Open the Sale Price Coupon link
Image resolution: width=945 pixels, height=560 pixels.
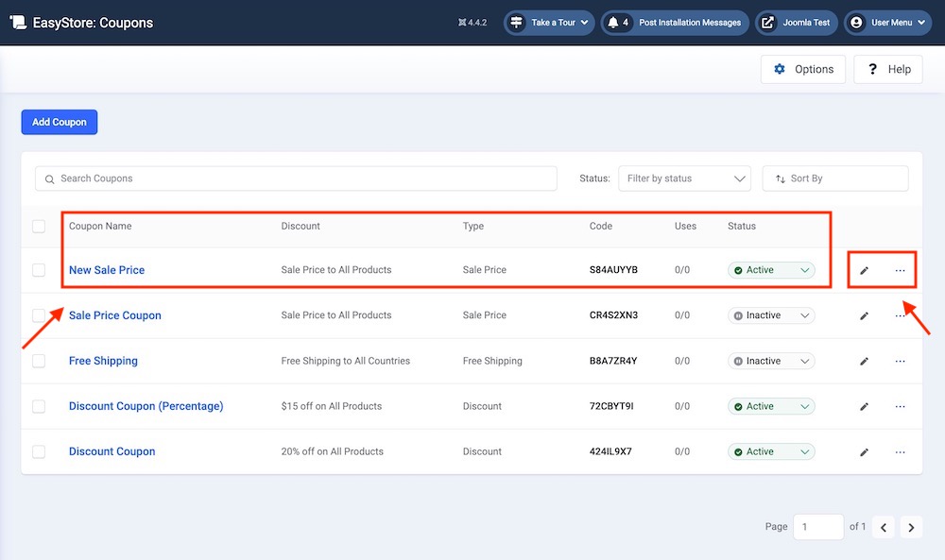pos(115,315)
